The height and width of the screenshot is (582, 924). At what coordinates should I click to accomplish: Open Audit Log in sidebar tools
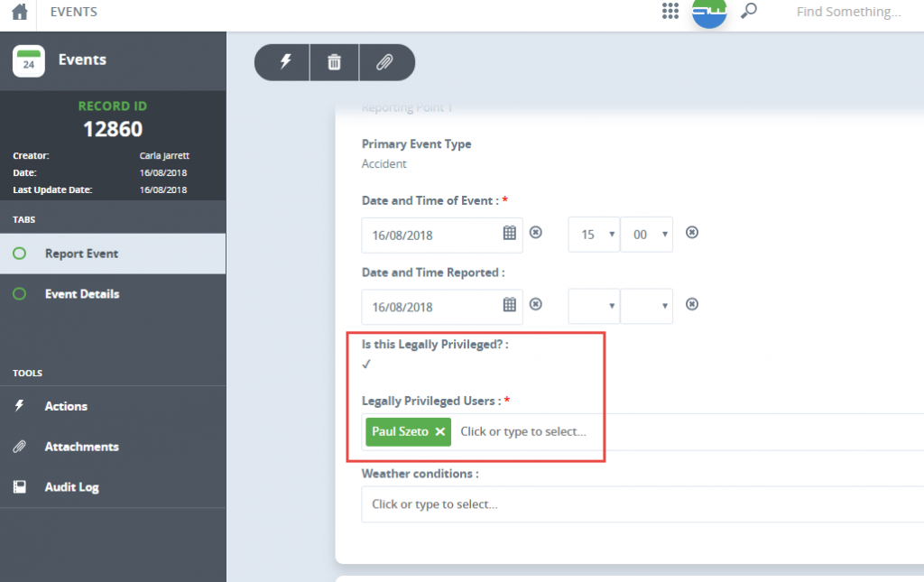71,487
